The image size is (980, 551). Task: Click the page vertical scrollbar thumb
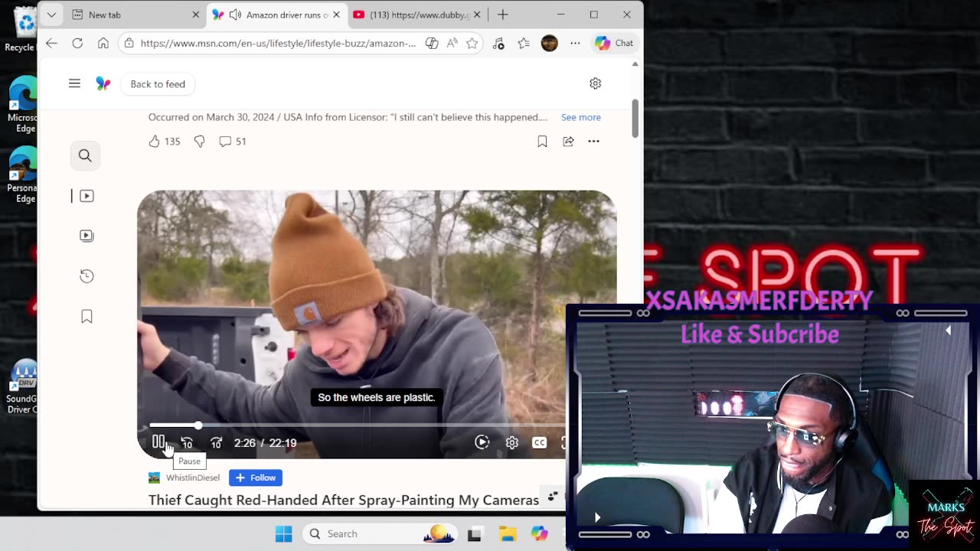tap(635, 119)
